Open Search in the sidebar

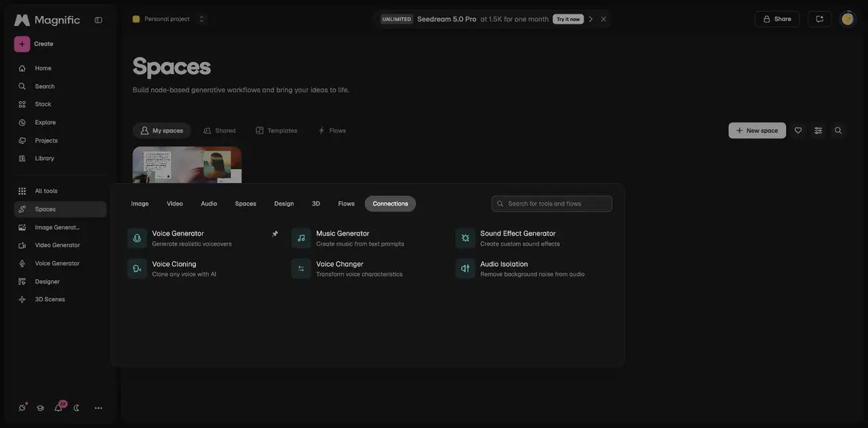60,86
